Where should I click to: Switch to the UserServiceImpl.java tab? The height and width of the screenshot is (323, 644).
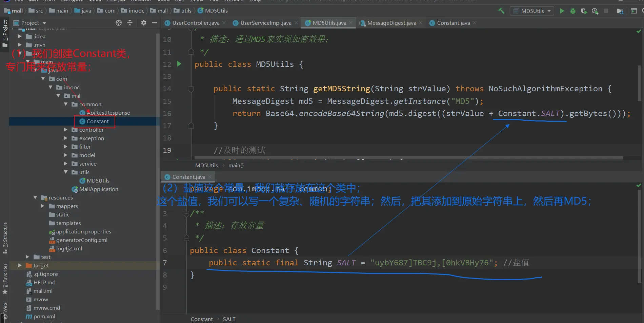click(x=265, y=23)
